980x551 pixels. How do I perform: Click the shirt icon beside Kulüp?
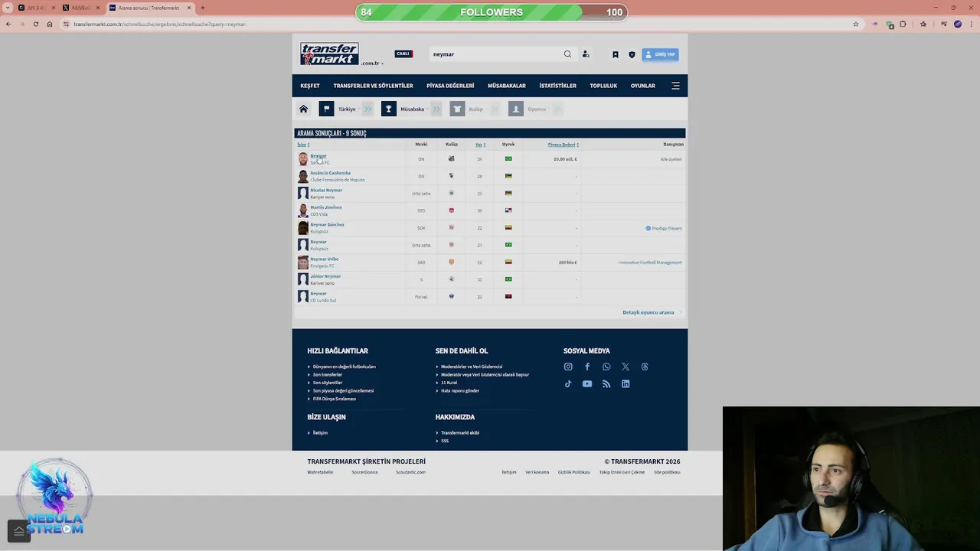[457, 109]
